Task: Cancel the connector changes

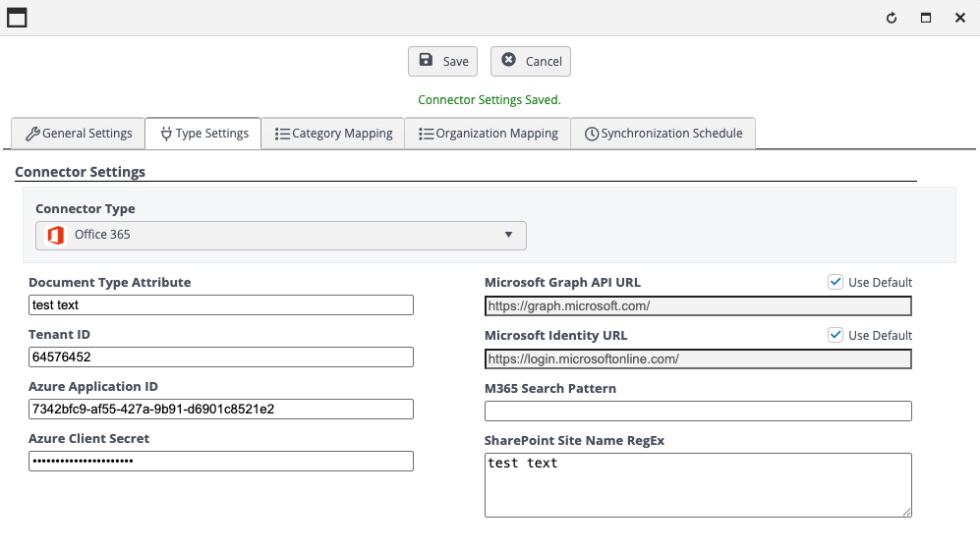Action: pos(530,61)
